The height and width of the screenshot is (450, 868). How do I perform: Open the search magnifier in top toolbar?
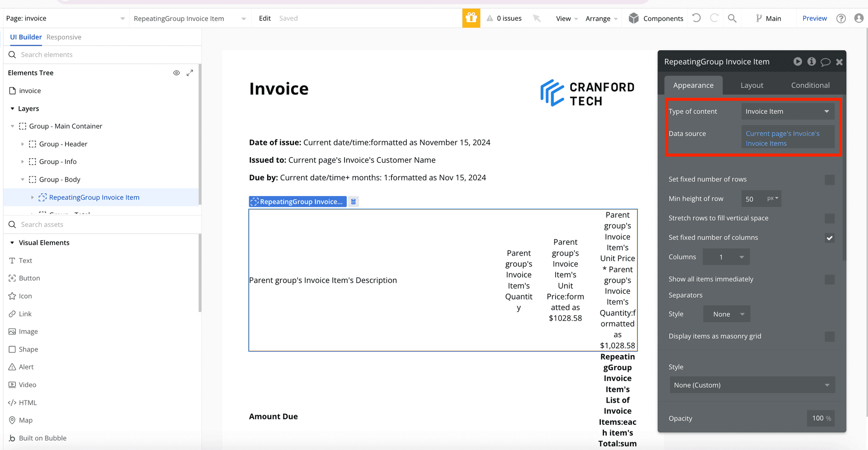point(732,18)
